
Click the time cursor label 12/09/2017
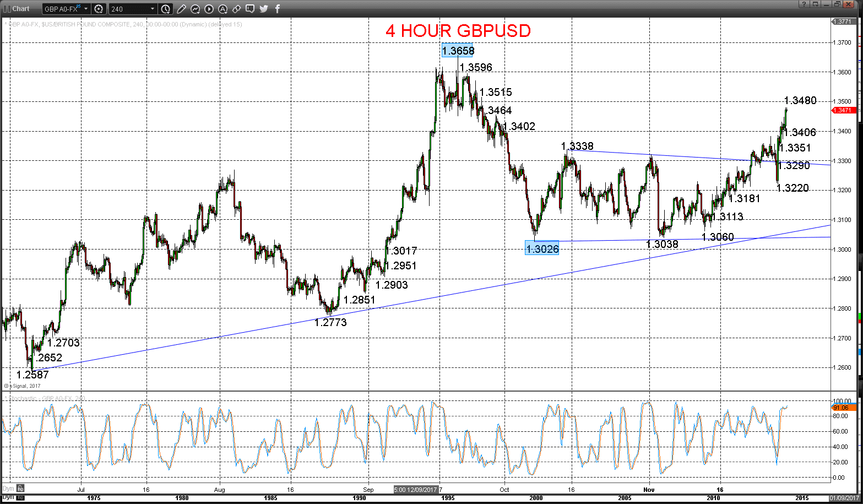[x=416, y=489]
